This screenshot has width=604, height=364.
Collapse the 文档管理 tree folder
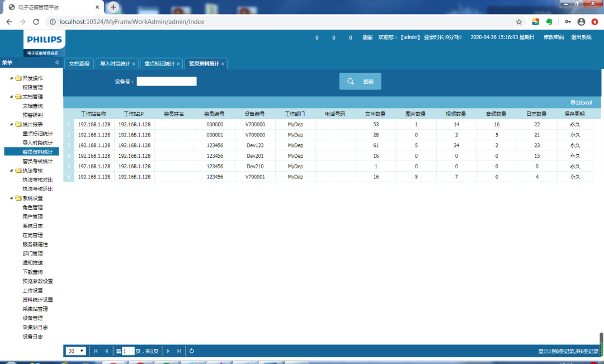12,97
